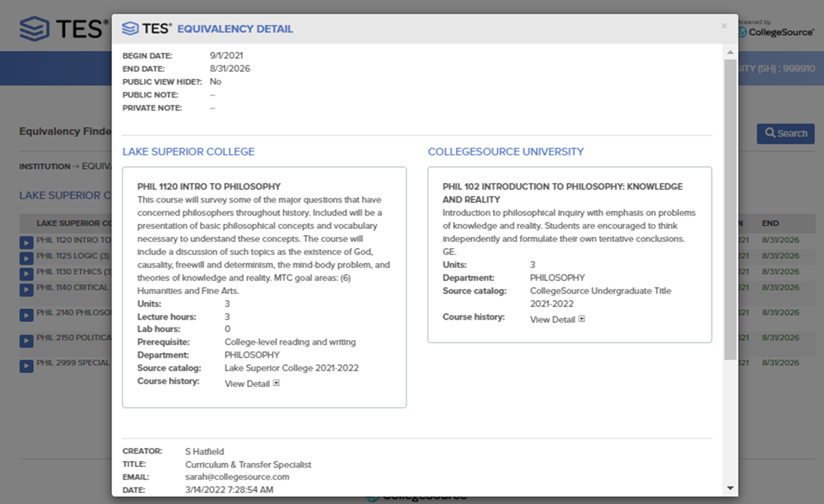Viewport: 824px width, 504px height.
Task: Close the Equivalency Detail dialog
Action: (724, 26)
